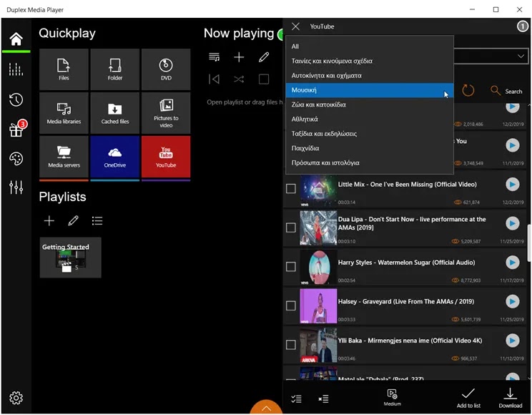This screenshot has height=415, width=532.
Task: Open the OneDrive tile
Action: (x=115, y=157)
